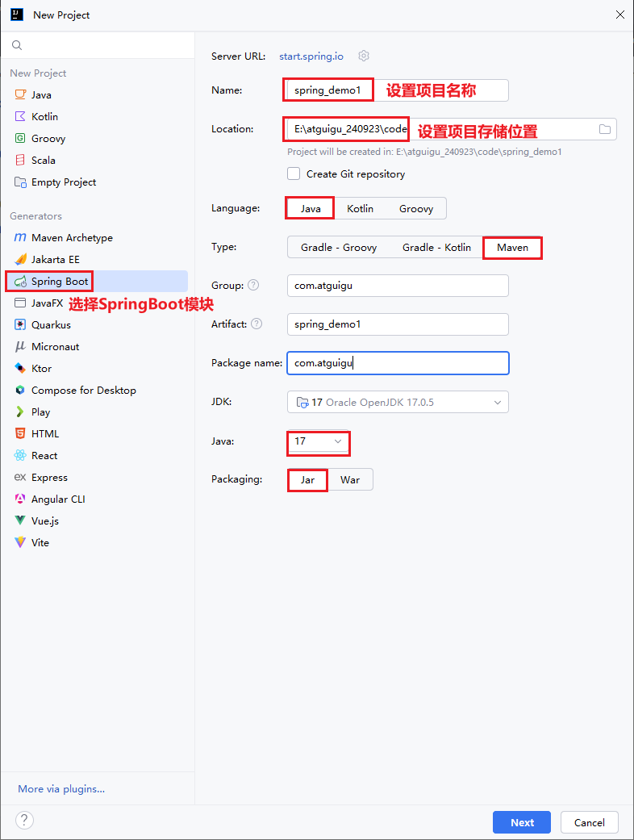The image size is (634, 840).
Task: Select Kotlin as language
Action: click(x=360, y=208)
